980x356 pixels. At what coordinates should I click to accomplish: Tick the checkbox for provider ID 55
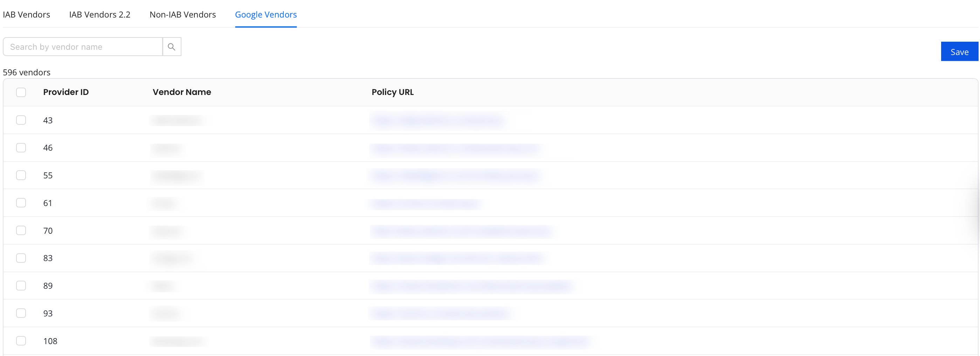coord(21,175)
